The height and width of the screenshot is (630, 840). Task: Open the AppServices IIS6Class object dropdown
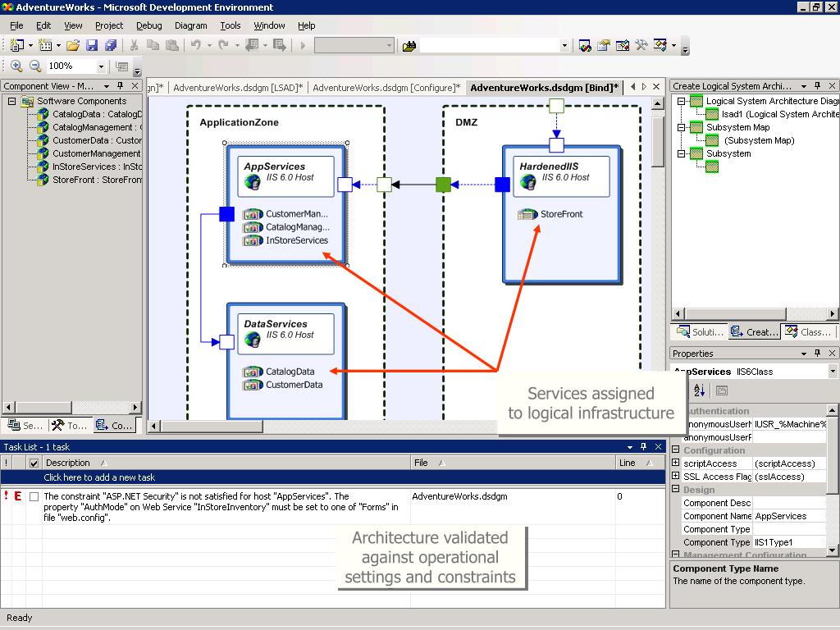[833, 371]
